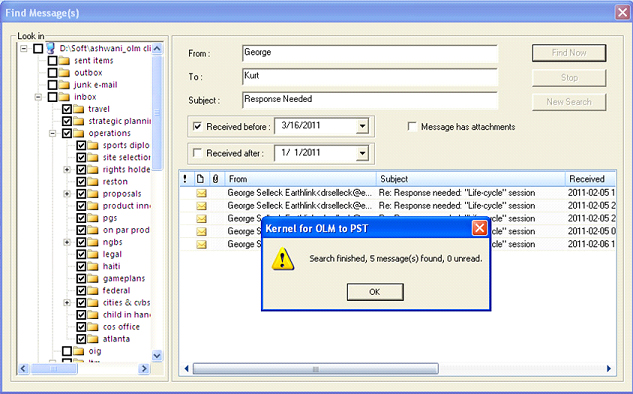
Task: Click results horizontal scrollbar thumb
Action: tap(316, 369)
